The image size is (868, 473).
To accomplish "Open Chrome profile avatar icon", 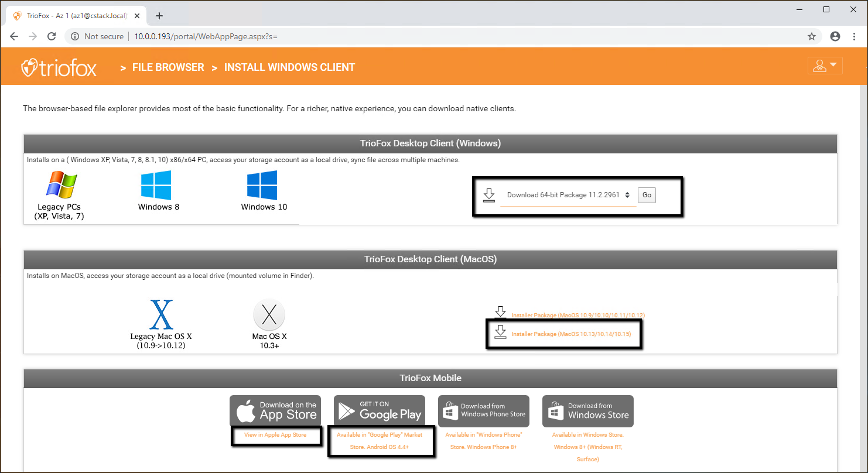I will point(835,36).
